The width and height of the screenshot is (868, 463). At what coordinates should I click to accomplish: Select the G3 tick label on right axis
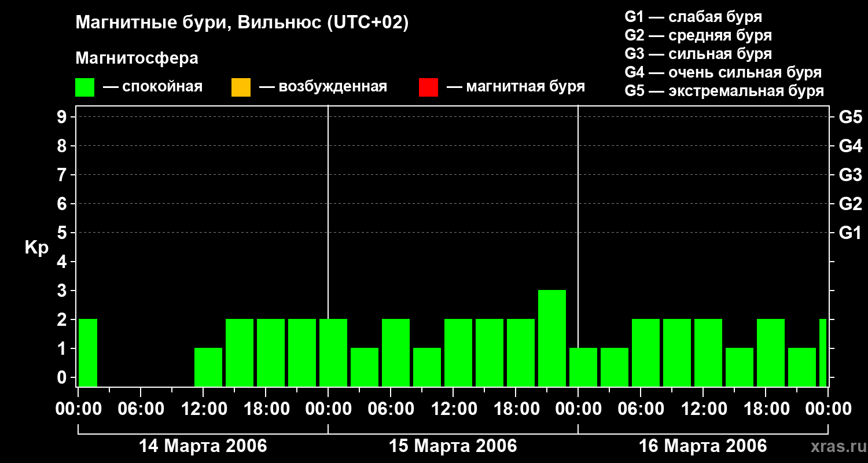click(x=851, y=175)
